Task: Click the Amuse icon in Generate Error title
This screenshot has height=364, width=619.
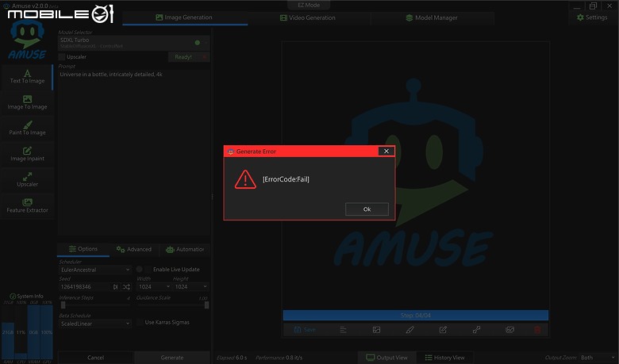Action: pyautogui.click(x=231, y=151)
